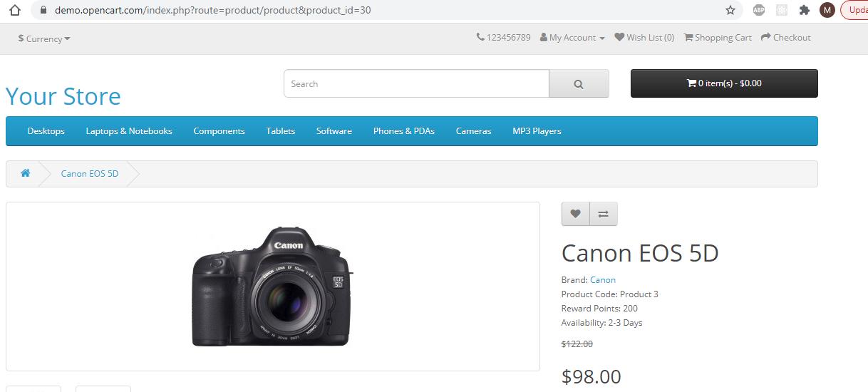Add to wish list with heart button
This screenshot has width=868, height=392.
(576, 214)
